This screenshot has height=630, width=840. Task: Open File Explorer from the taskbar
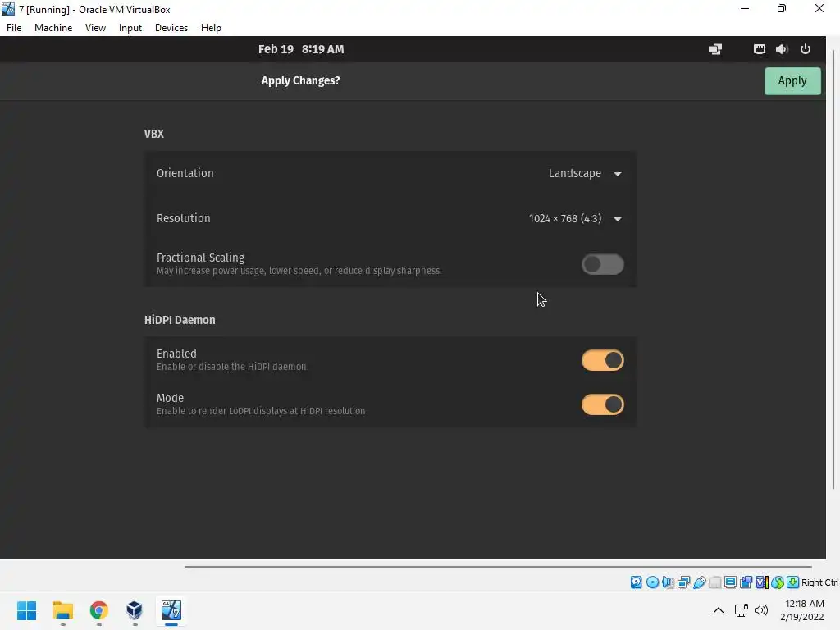[x=62, y=610]
